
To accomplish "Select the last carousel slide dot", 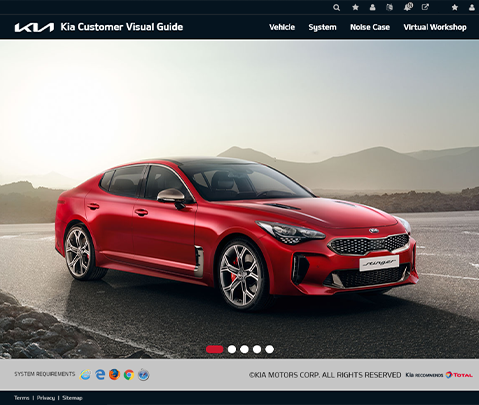I will click(269, 349).
